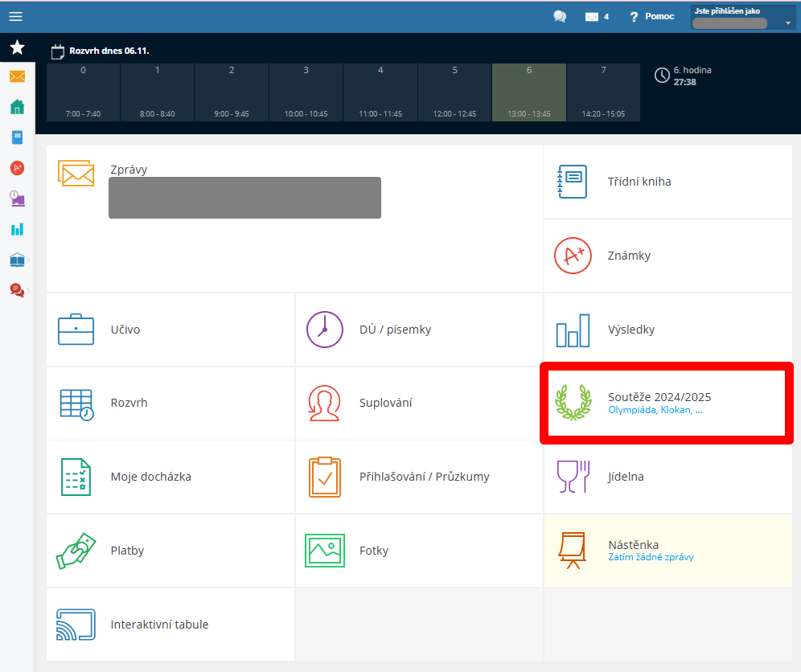Open the green house icon in sidebar
The height and width of the screenshot is (672, 801).
pyautogui.click(x=18, y=107)
